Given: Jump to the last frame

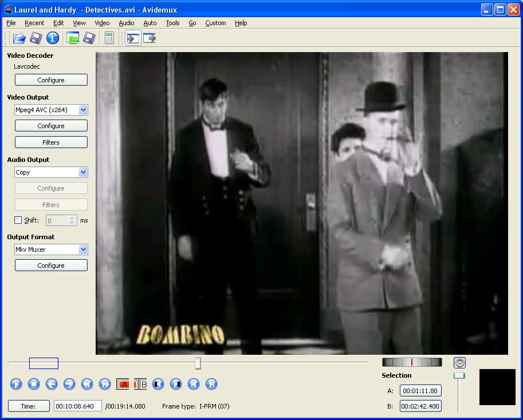Looking at the screenshot, I should point(211,384).
